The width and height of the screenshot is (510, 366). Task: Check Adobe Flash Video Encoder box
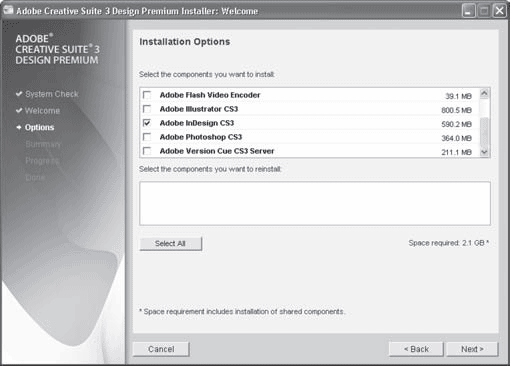pos(147,95)
